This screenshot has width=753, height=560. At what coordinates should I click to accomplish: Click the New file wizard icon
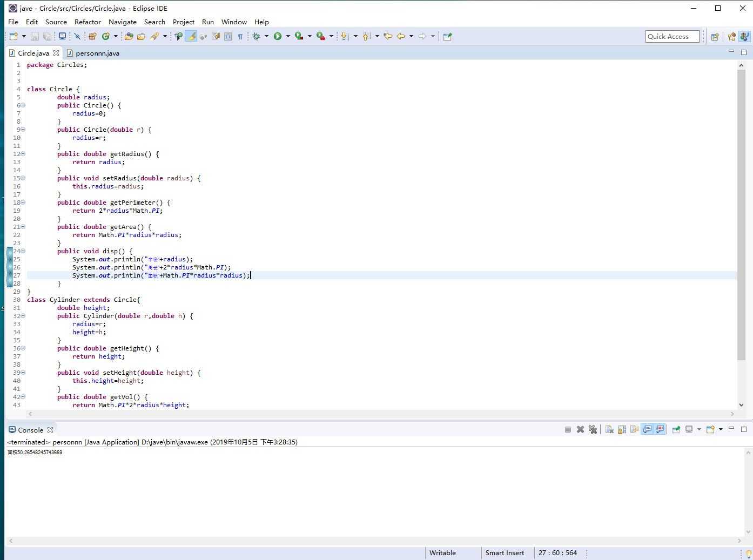pyautogui.click(x=14, y=36)
